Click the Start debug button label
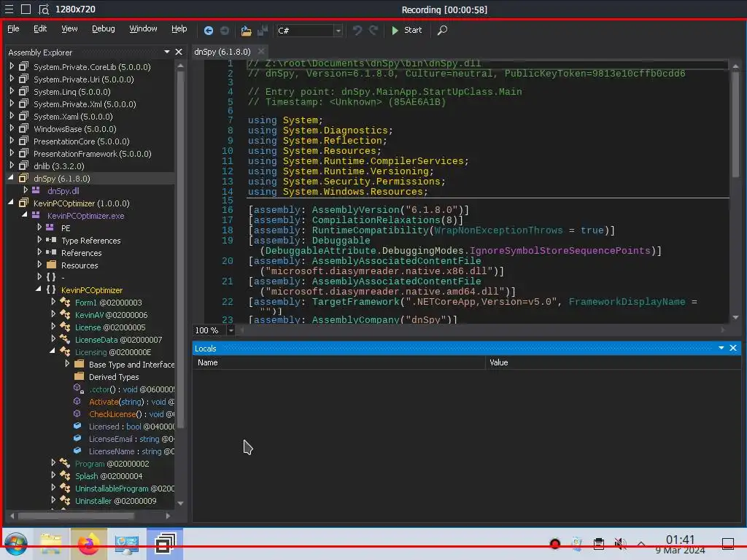This screenshot has width=747, height=560. coord(413,30)
